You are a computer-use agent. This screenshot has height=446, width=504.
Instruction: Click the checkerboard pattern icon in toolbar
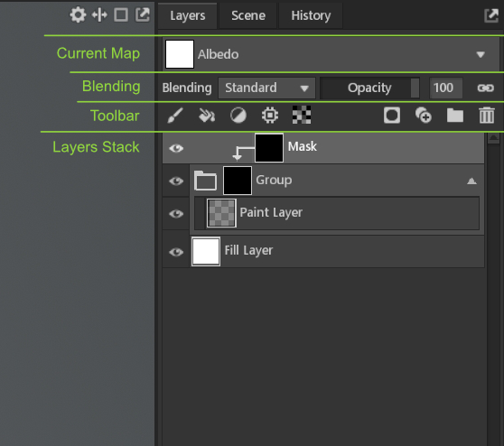[302, 115]
